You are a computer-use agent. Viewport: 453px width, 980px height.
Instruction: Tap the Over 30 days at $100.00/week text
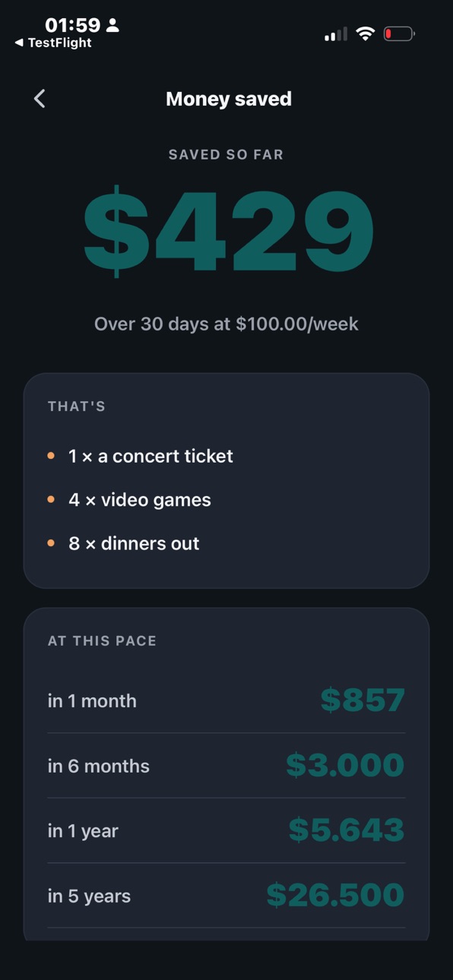[x=226, y=324]
